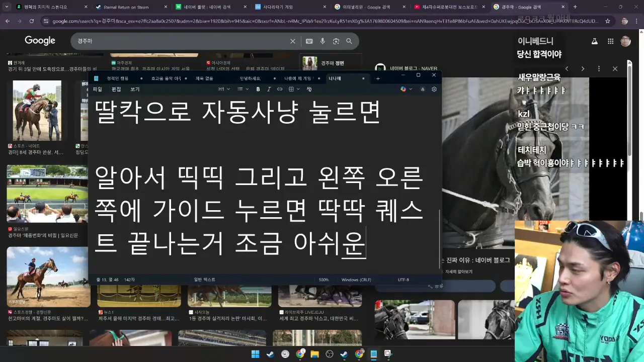Switch to the 제목 없음 Notepad tab
The height and width of the screenshot is (362, 644).
(x=204, y=78)
